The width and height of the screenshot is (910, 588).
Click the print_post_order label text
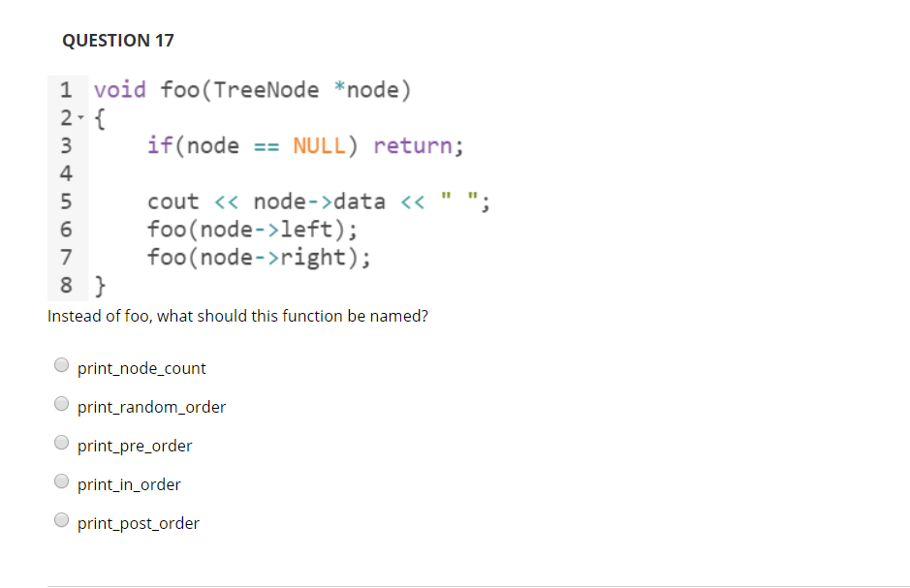(x=138, y=523)
